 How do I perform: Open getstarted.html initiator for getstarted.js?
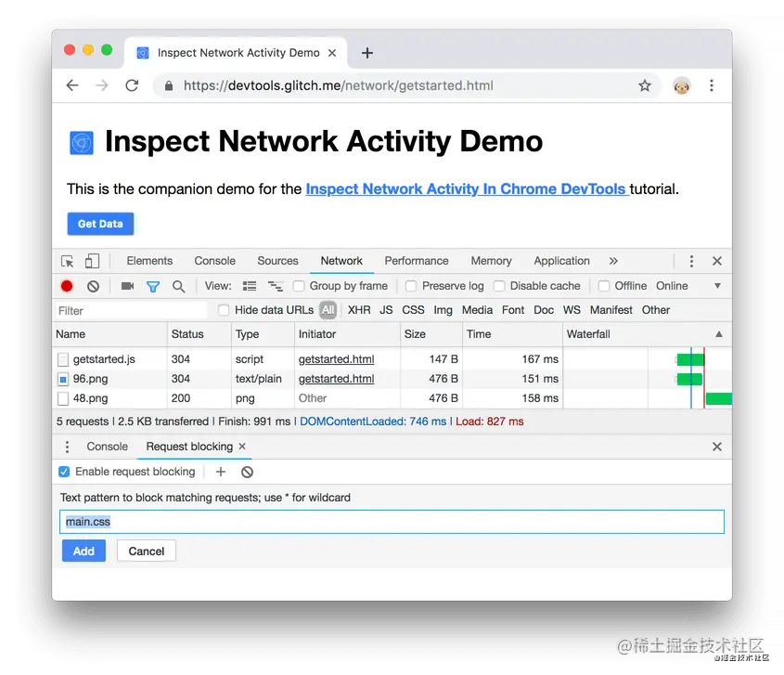(336, 359)
